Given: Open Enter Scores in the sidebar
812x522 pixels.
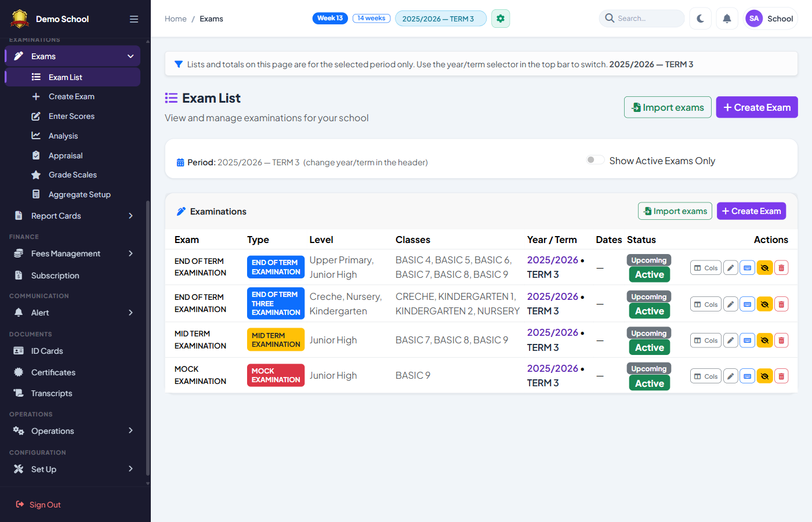Looking at the screenshot, I should [x=71, y=116].
